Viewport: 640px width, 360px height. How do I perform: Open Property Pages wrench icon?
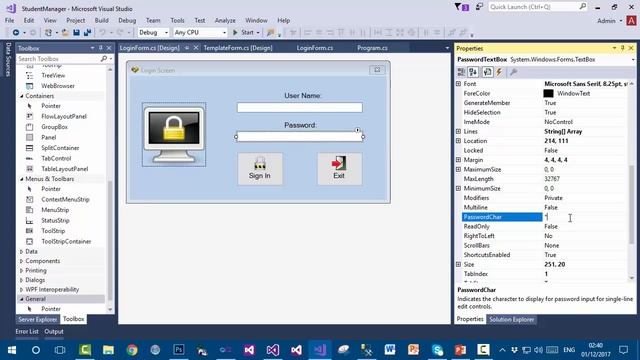513,72
